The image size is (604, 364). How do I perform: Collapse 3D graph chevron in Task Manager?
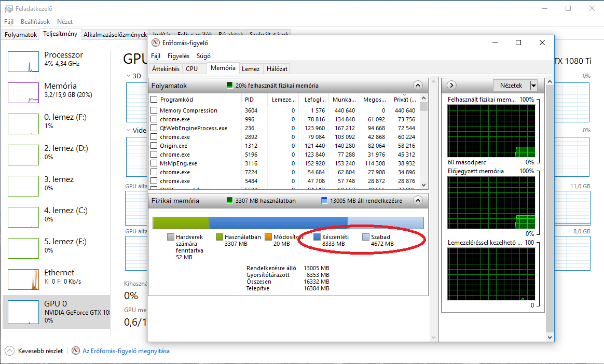[129, 76]
